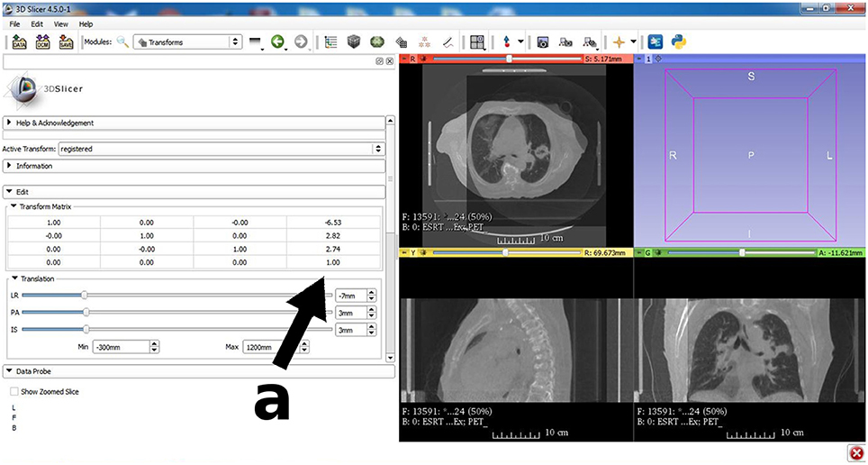Click the green slice view pin icon
868x465 pixels.
point(637,252)
